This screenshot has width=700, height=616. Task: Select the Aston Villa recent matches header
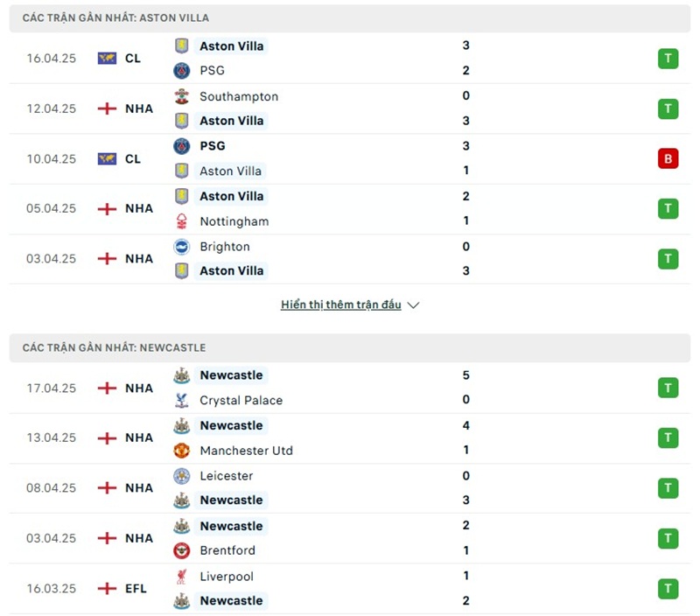[x=115, y=17]
